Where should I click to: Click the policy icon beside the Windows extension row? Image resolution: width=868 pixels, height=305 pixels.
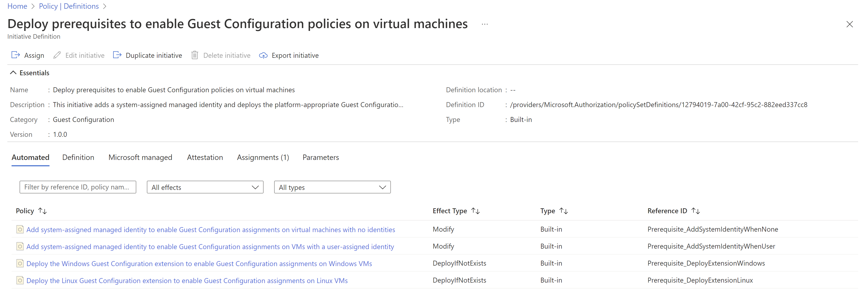coord(20,263)
